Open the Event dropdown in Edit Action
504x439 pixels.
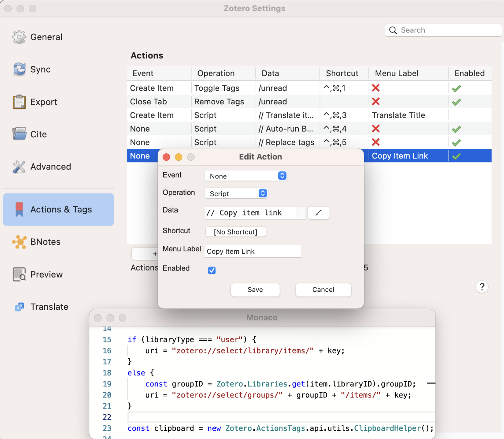(246, 176)
